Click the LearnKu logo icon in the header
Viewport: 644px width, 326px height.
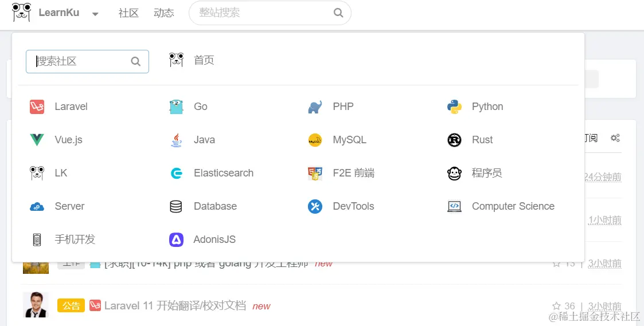[x=22, y=12]
